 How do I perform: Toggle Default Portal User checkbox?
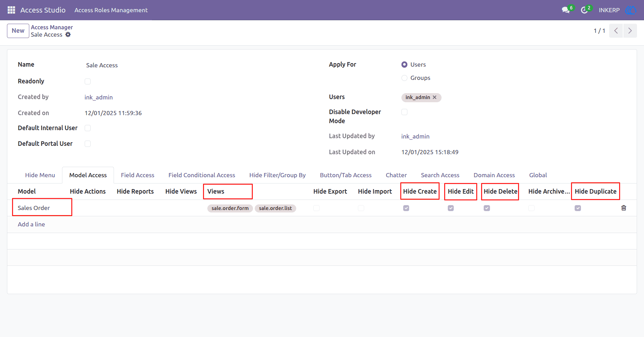tap(87, 144)
